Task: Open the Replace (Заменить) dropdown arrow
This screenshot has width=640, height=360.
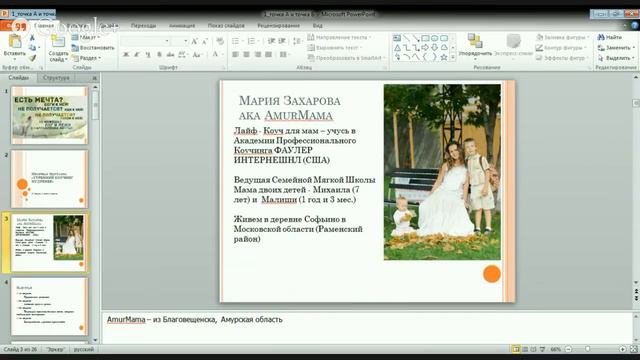Action: pyautogui.click(x=633, y=48)
